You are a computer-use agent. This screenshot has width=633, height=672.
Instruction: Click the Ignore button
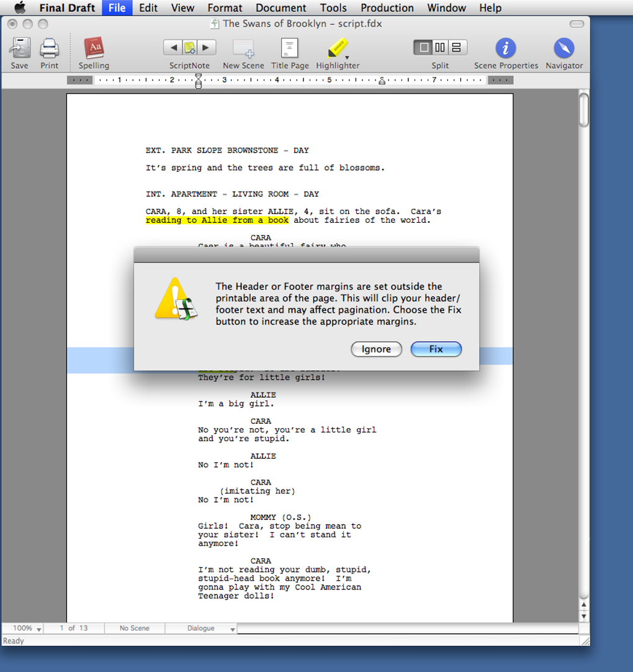[x=376, y=349]
